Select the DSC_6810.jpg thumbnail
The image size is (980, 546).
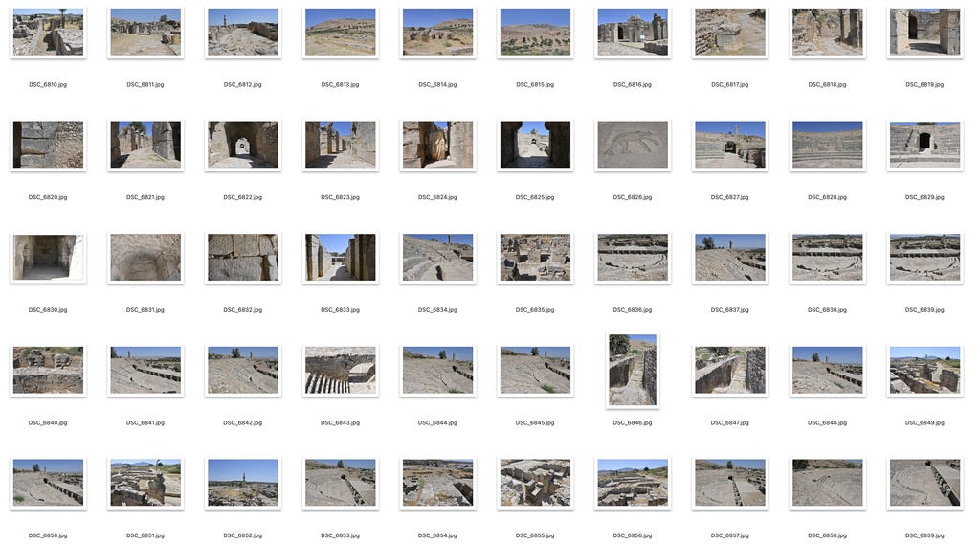coord(48,32)
